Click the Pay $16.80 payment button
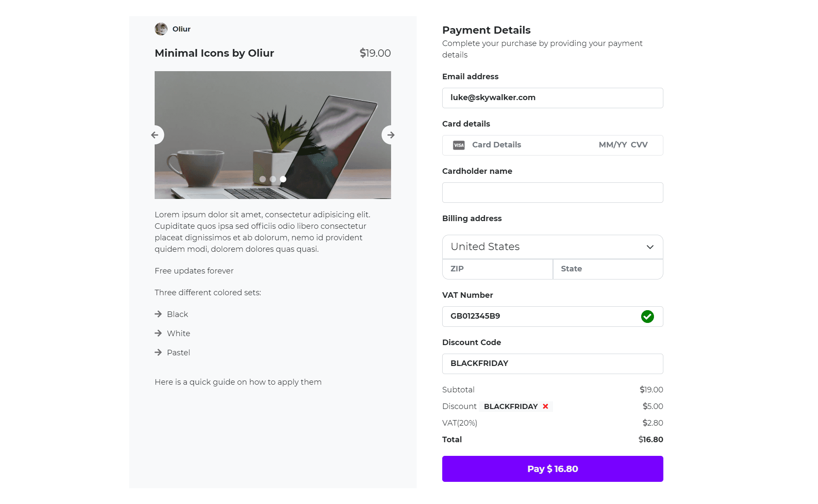The height and width of the screenshot is (504, 818). click(552, 468)
